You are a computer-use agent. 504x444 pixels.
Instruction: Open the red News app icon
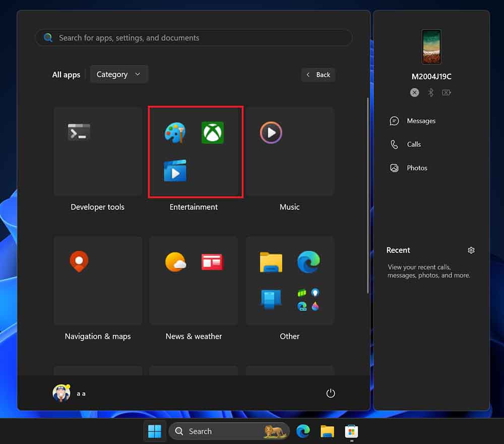[x=212, y=261]
